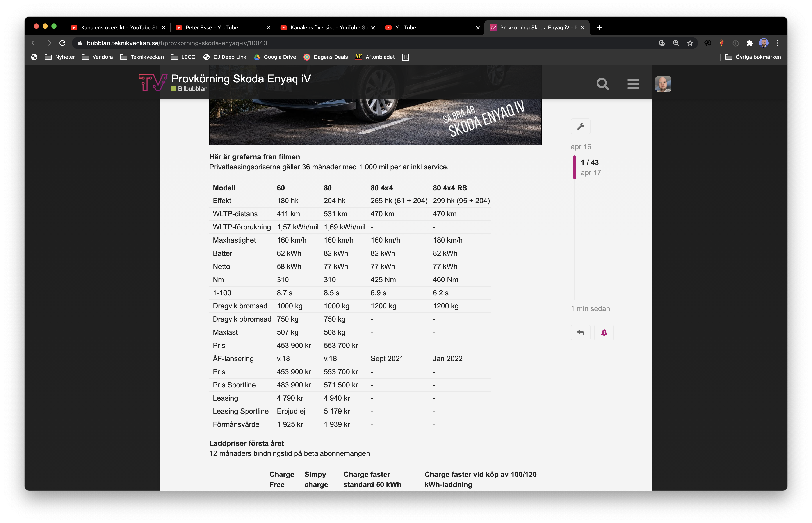Click the reply arrow button in timeline
The height and width of the screenshot is (523, 812).
pos(580,333)
